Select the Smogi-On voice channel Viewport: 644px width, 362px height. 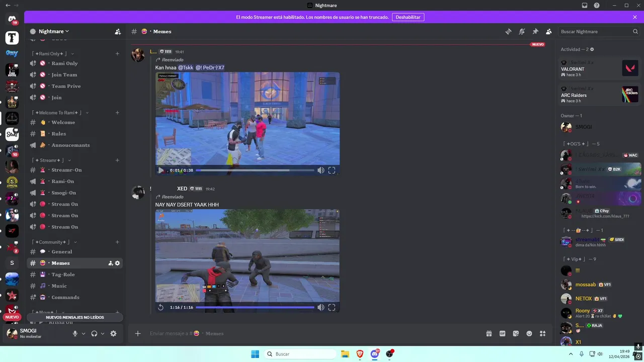point(74,193)
